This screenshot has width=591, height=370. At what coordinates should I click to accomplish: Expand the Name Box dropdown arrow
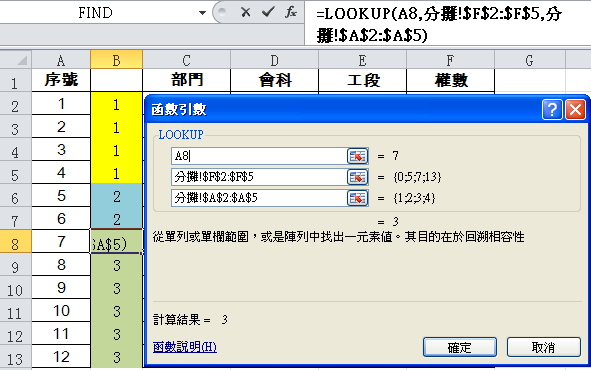pyautogui.click(x=202, y=13)
